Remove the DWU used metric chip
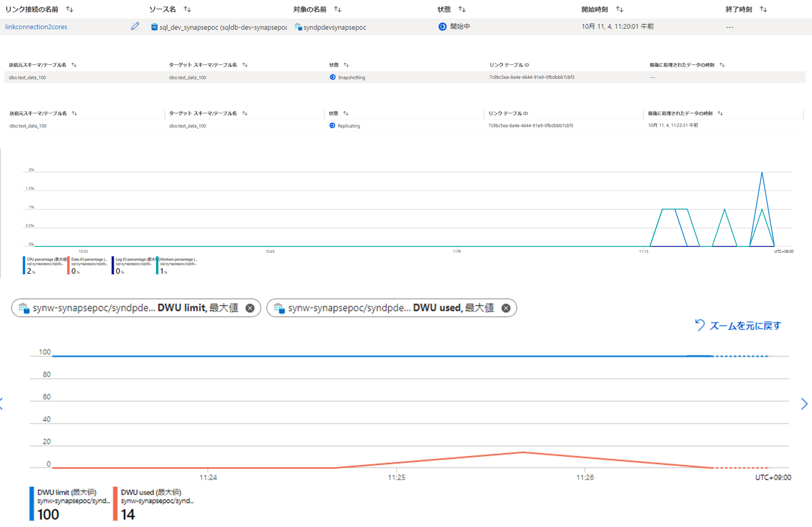 [506, 308]
